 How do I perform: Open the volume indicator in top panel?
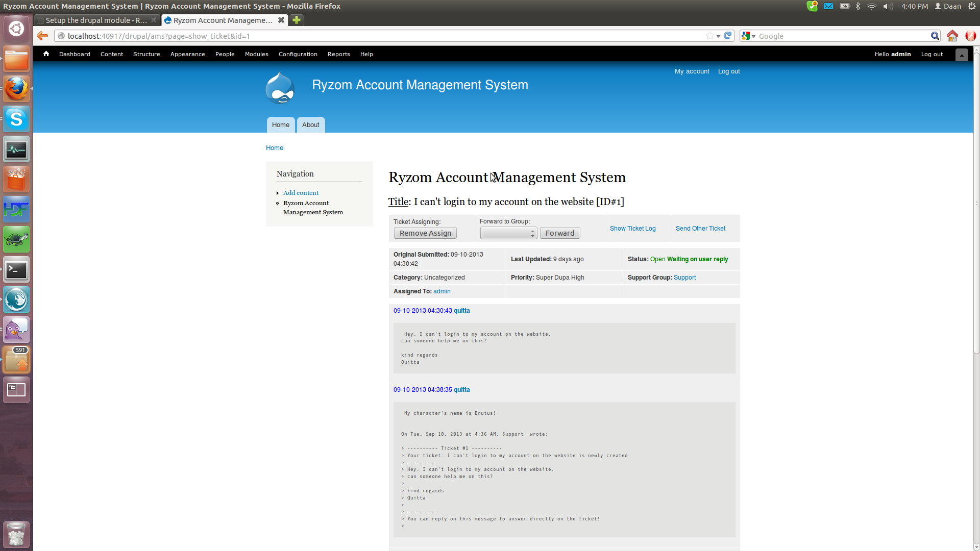coord(888,6)
